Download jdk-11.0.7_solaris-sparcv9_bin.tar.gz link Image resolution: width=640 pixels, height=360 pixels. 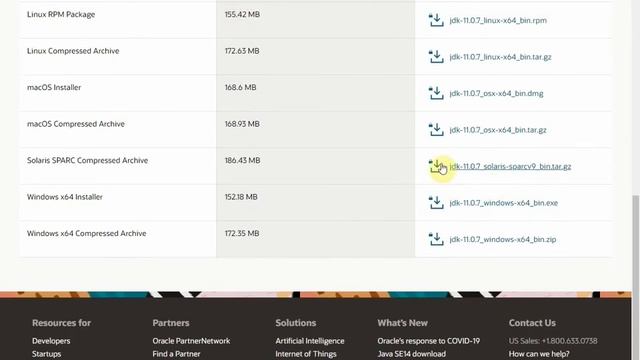[x=510, y=167]
